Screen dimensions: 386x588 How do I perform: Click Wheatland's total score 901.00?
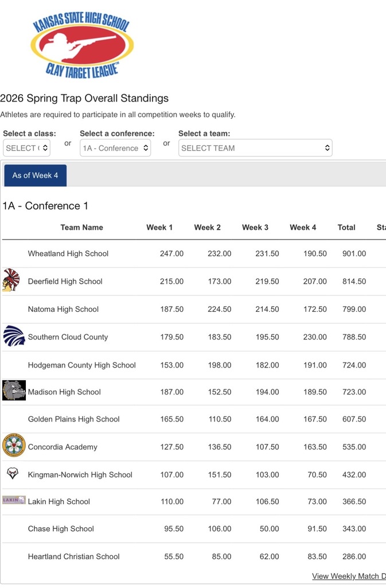(x=354, y=253)
